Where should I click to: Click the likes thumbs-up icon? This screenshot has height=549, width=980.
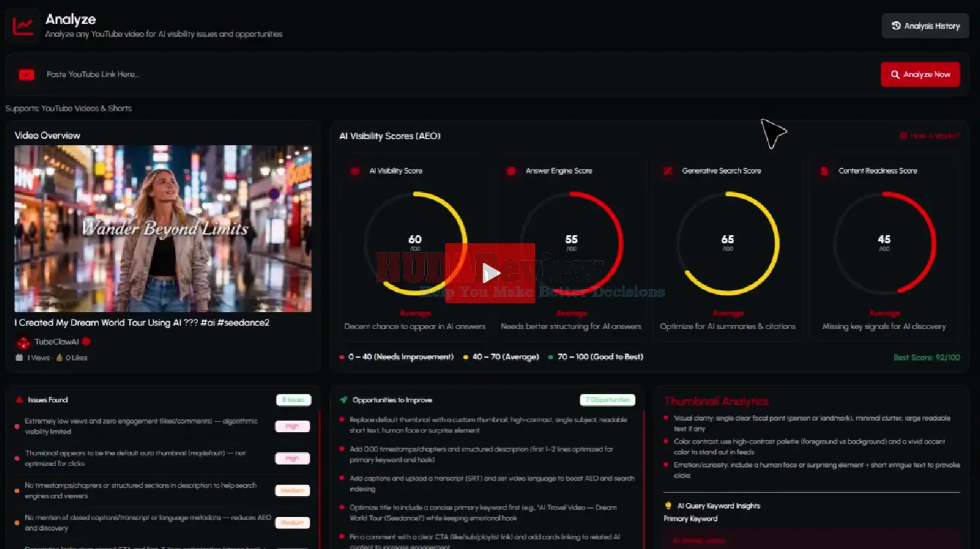[x=59, y=357]
